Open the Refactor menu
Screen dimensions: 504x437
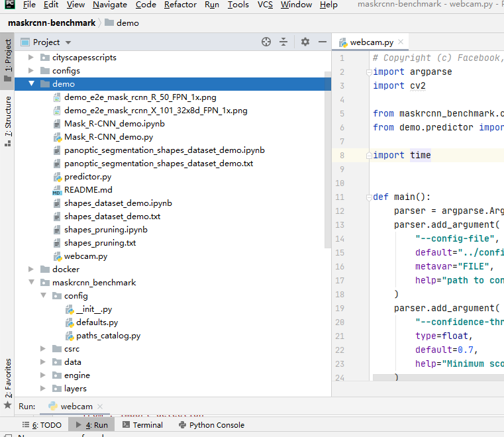click(x=180, y=5)
